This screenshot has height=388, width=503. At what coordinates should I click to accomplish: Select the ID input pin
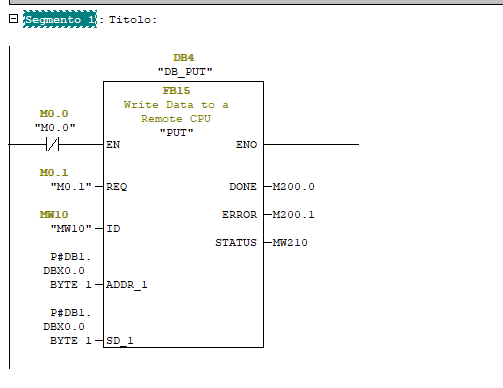[113, 229]
